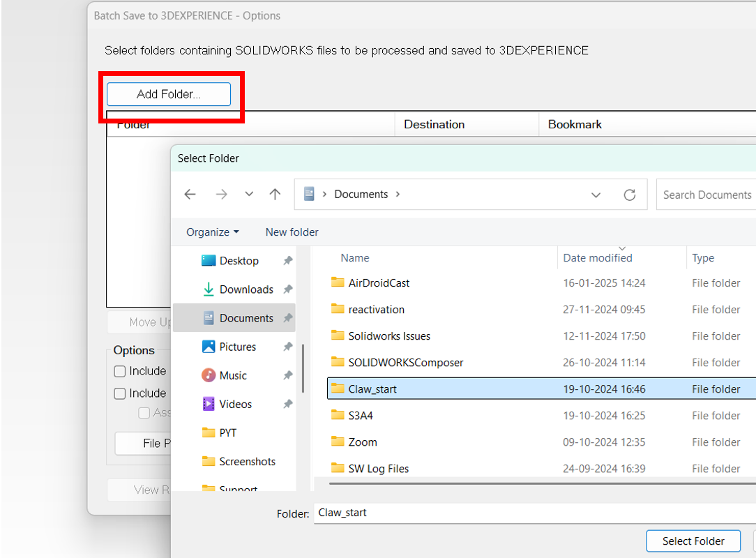Viewport: 756px width, 558px height.
Task: Click the Forward navigation arrow
Action: tap(221, 195)
